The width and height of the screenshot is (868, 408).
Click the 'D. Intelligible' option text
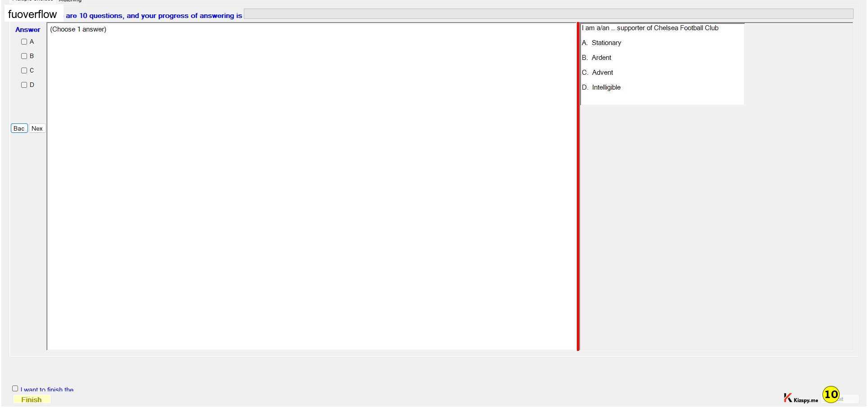tap(601, 87)
